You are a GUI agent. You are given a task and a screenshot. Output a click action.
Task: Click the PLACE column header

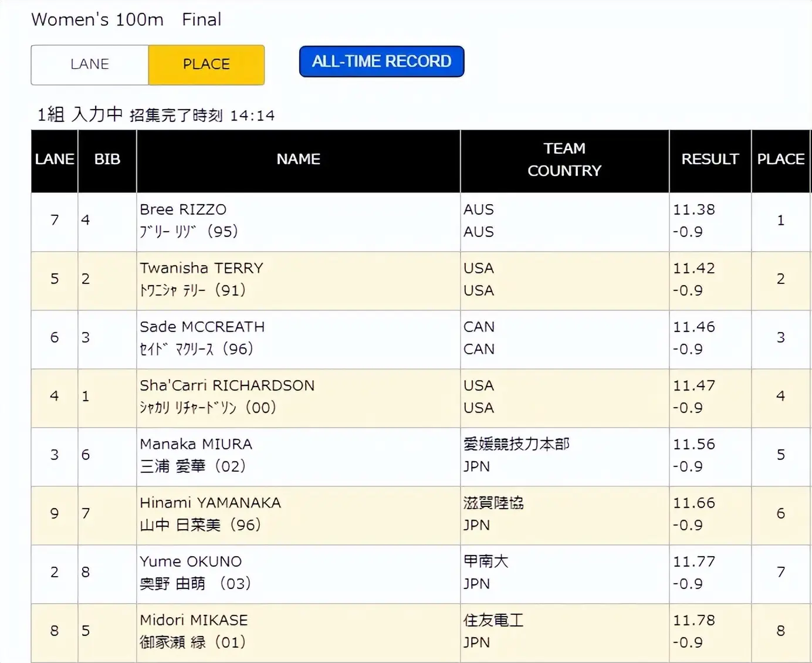(x=780, y=160)
